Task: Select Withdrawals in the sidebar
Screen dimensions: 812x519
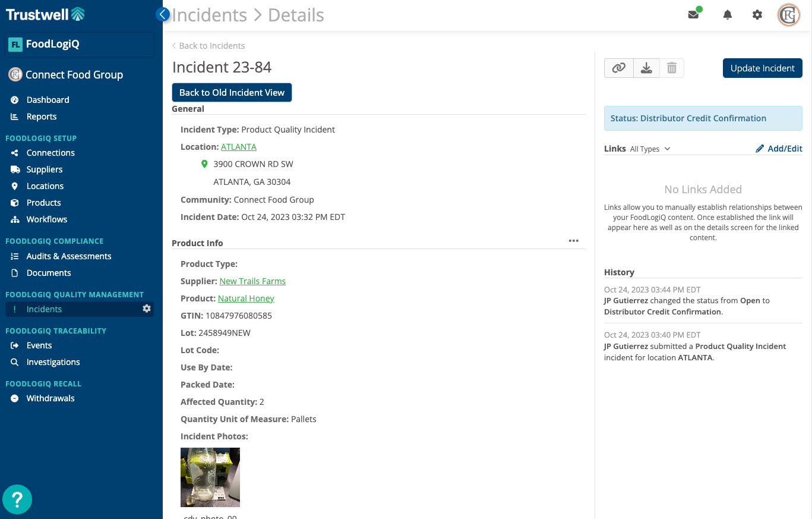Action: 50,398
